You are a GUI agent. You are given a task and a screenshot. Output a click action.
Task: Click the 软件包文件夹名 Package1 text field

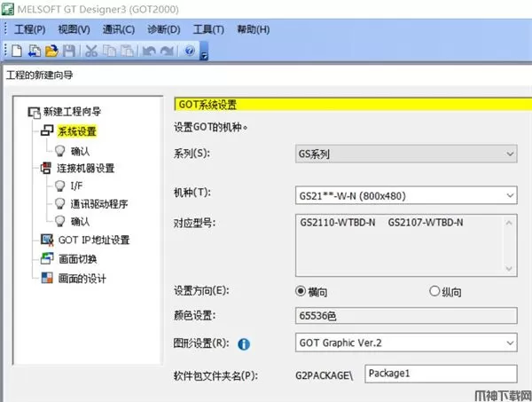(x=440, y=373)
